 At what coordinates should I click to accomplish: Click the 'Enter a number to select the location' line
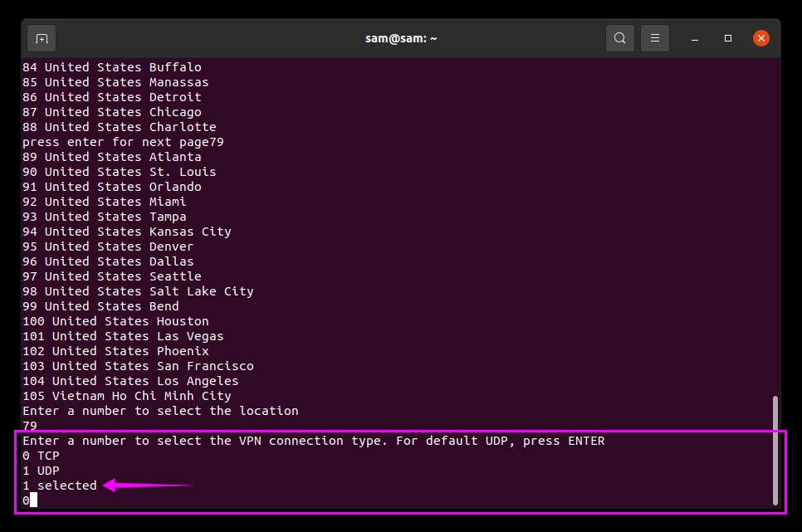point(160,411)
